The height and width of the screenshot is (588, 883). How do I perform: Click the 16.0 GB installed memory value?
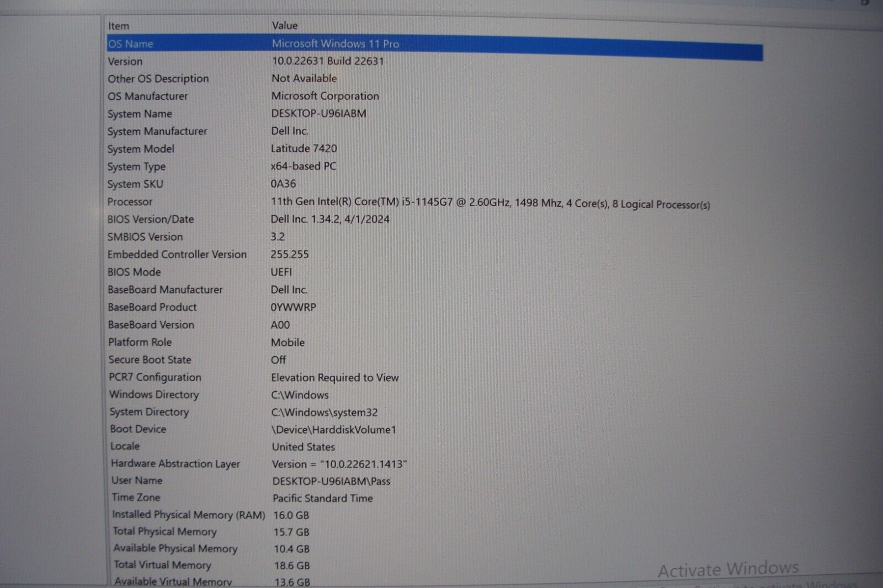tap(291, 515)
